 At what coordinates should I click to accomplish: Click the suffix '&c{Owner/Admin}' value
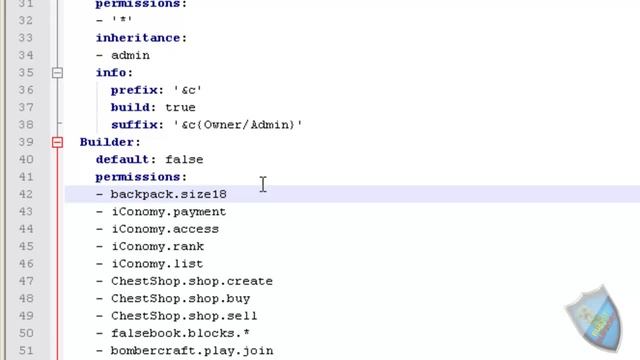click(x=238, y=124)
